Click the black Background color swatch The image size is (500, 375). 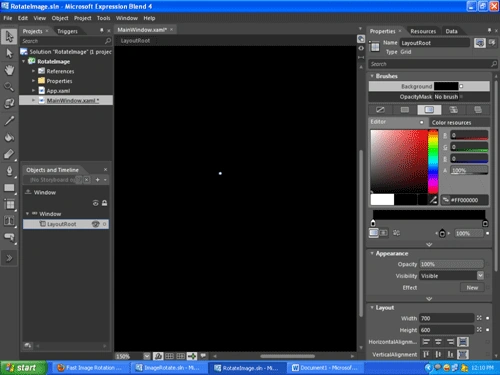click(446, 86)
